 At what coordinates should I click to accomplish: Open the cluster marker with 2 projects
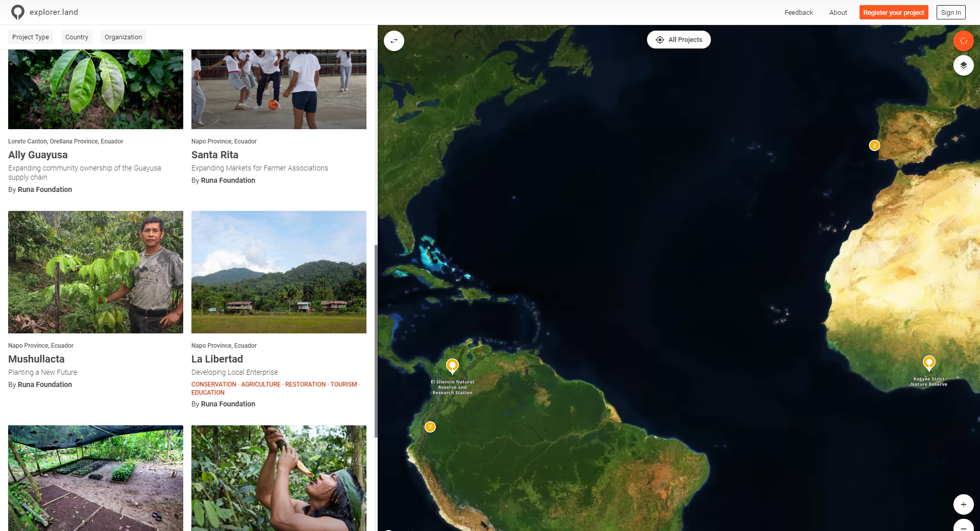point(874,146)
